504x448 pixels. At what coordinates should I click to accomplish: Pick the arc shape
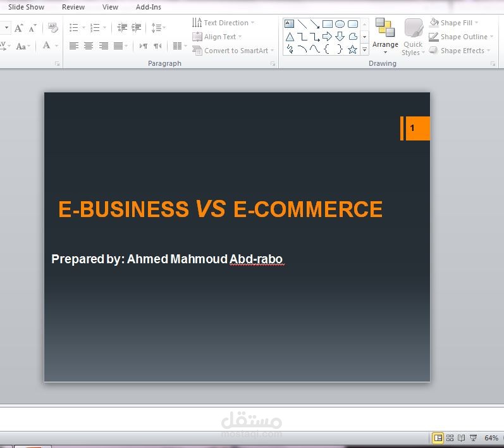point(302,49)
